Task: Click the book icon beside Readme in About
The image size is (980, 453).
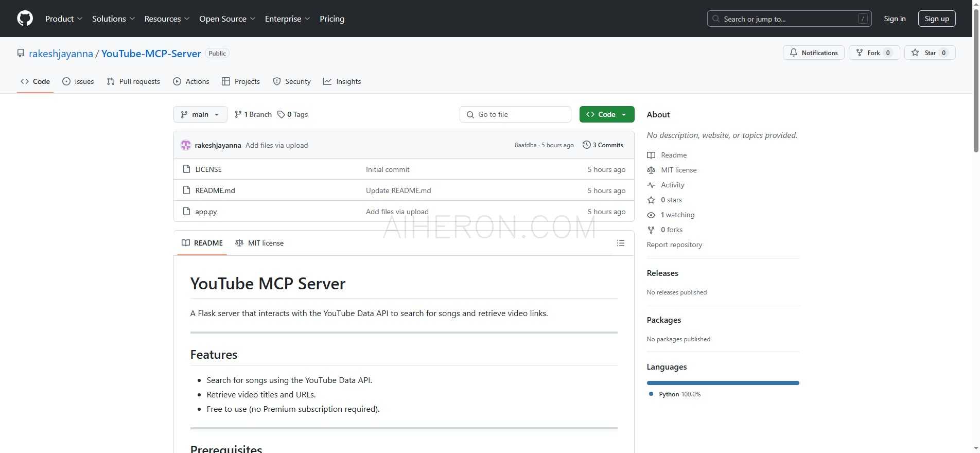Action: (651, 155)
